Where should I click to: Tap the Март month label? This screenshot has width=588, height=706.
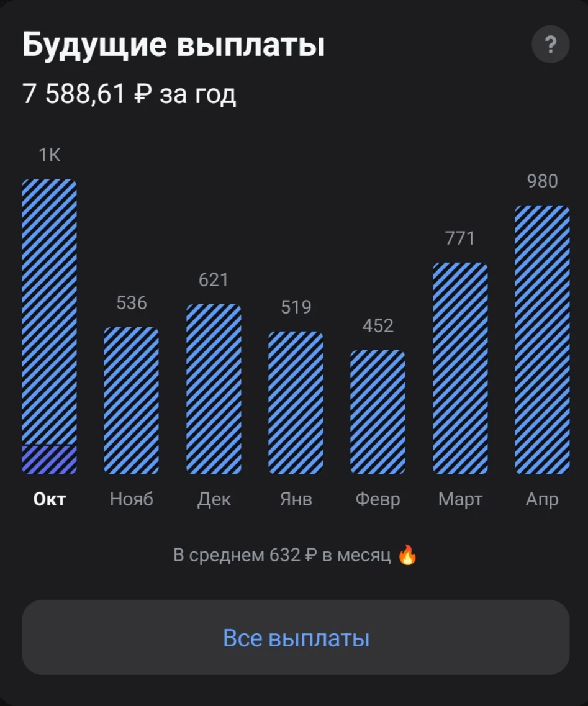(460, 500)
